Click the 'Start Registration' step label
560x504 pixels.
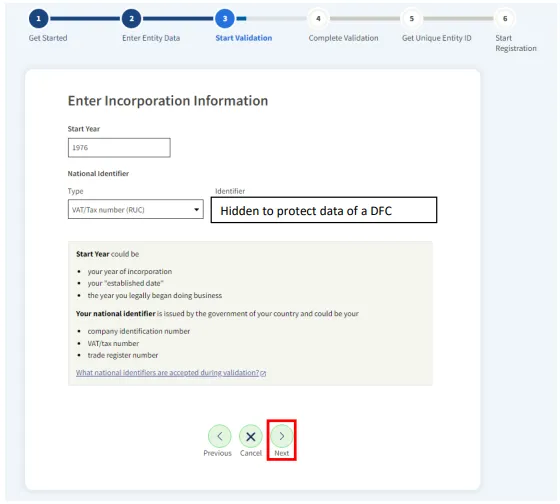(516, 43)
